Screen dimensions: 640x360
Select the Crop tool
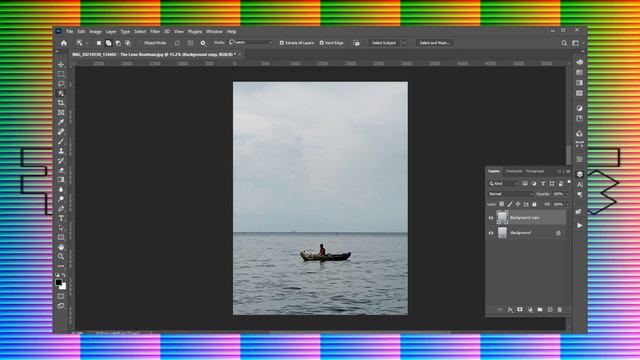tap(61, 103)
